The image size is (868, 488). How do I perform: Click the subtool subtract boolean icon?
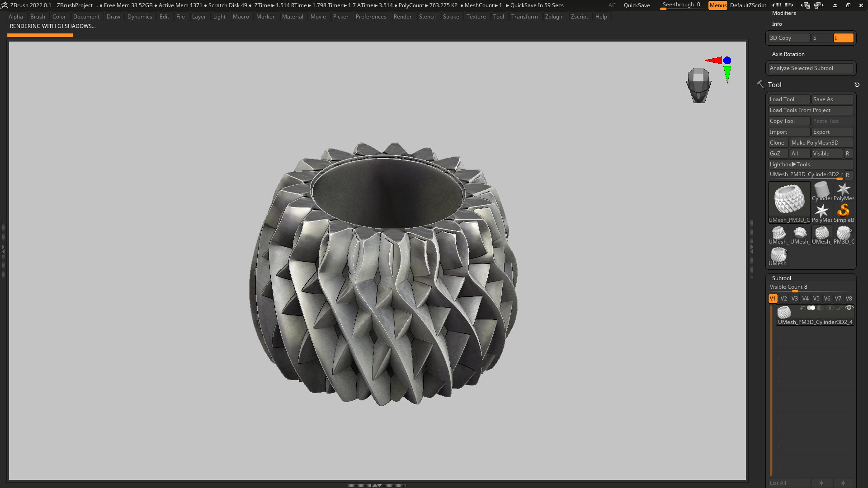pos(821,308)
